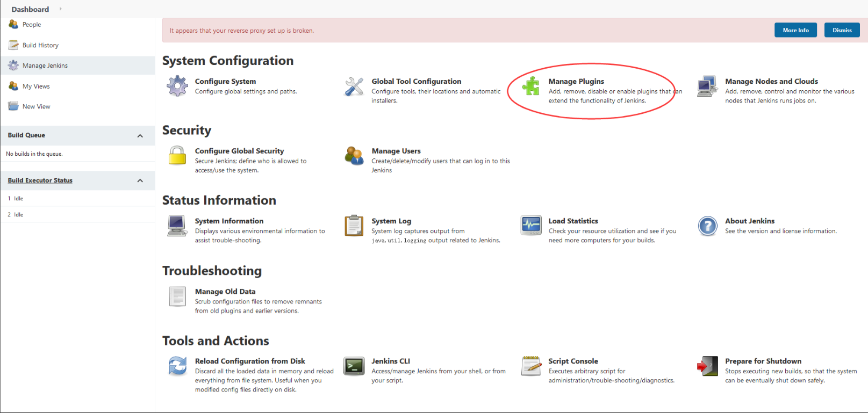Click the Prepare for Shutdown icon

(707, 366)
